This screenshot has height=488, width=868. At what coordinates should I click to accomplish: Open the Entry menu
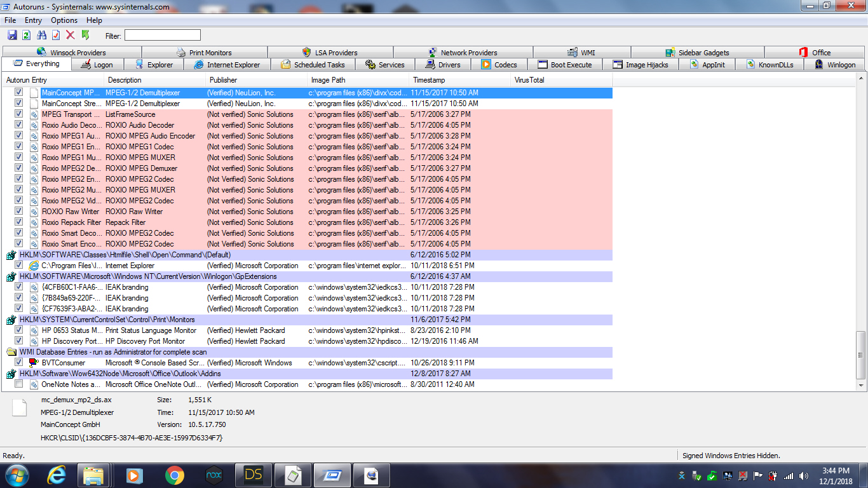[x=33, y=20]
